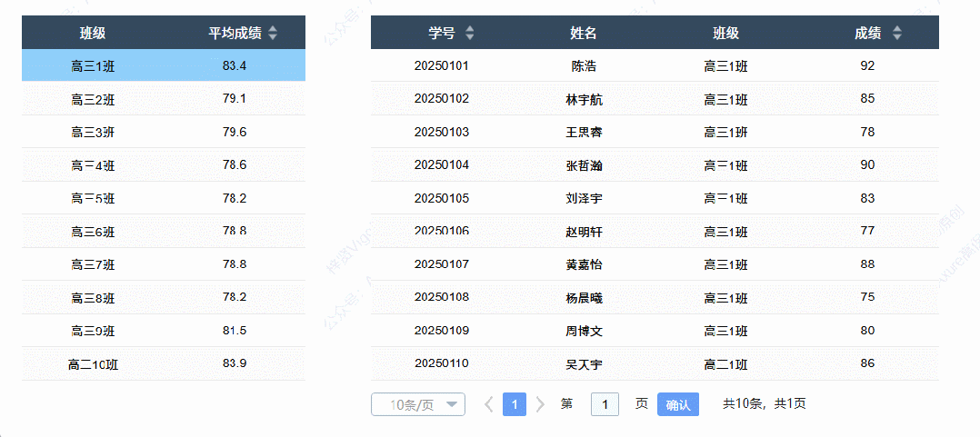Click student ID 20250108
The image size is (980, 437).
(441, 297)
